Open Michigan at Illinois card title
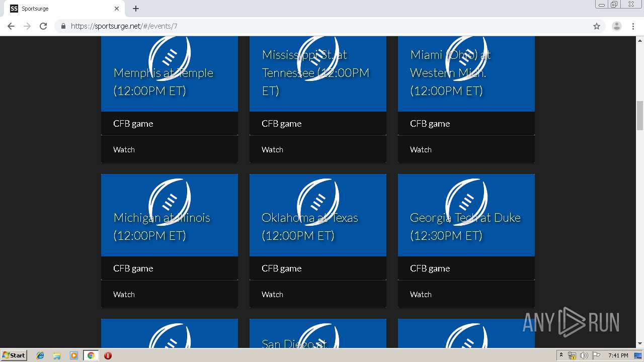This screenshot has height=362, width=644. (x=162, y=227)
